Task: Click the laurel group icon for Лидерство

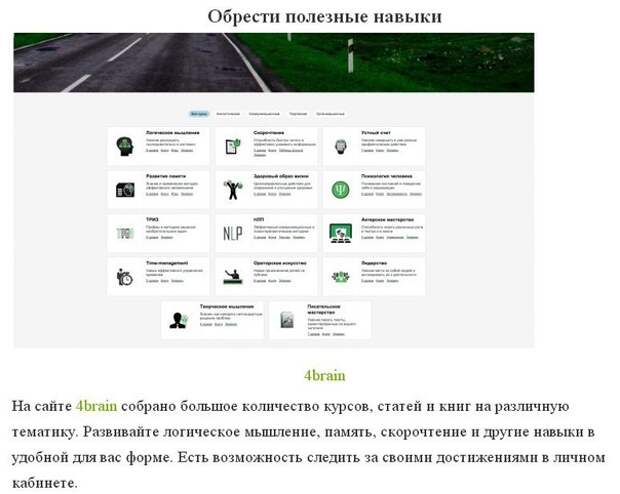Action: [340, 277]
